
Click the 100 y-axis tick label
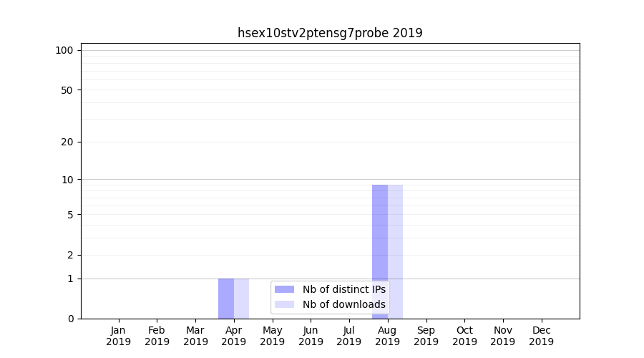pos(64,50)
